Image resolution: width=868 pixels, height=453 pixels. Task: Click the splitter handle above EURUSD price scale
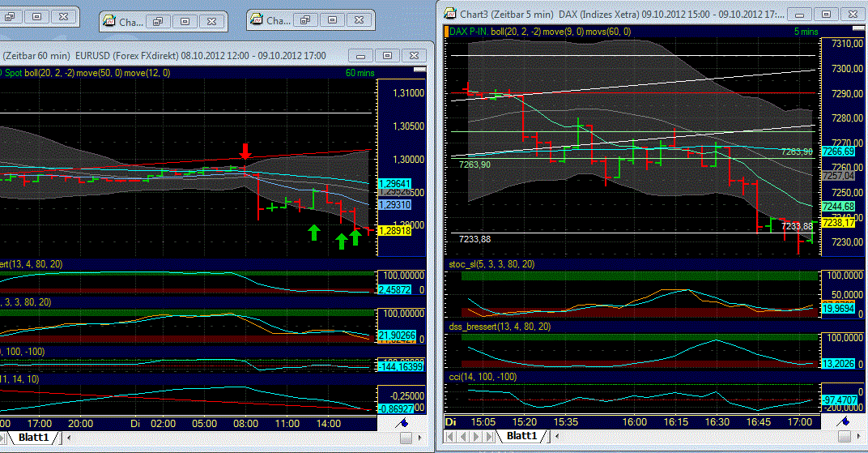point(420,69)
